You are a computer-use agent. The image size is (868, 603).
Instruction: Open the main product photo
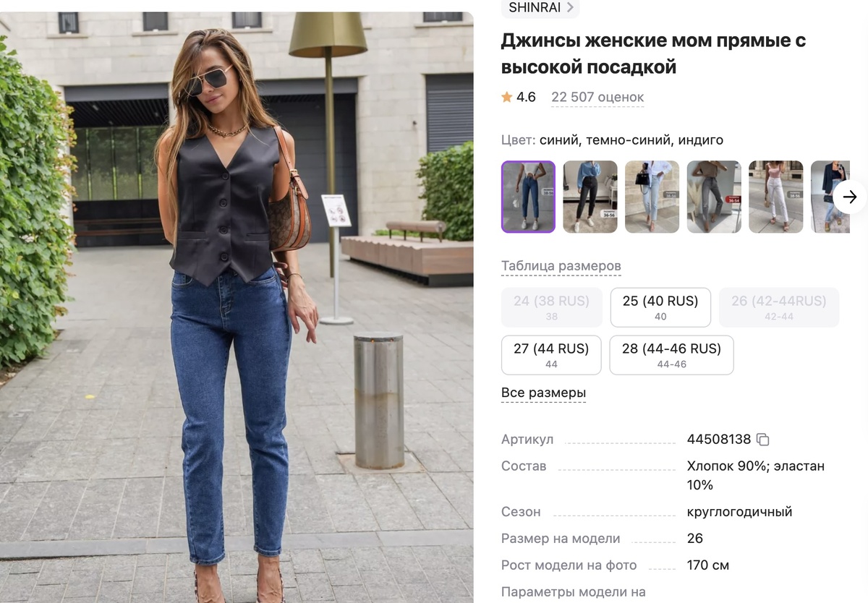(237, 307)
